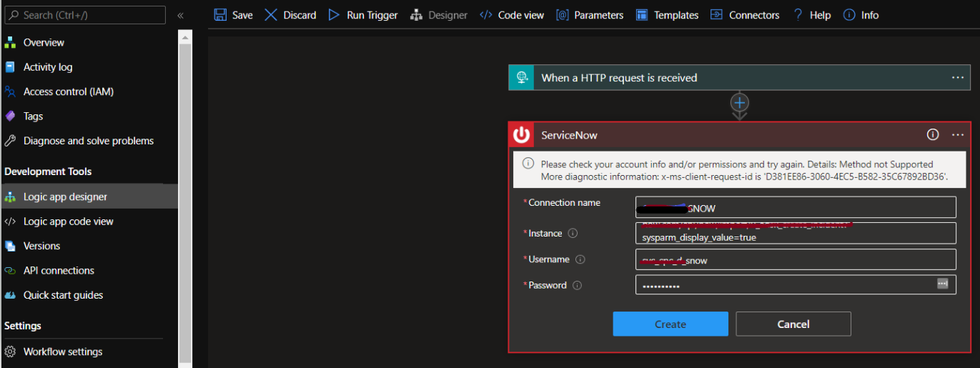
Task: Click the Diagnose and solve problems wrench icon
Action: (10, 141)
